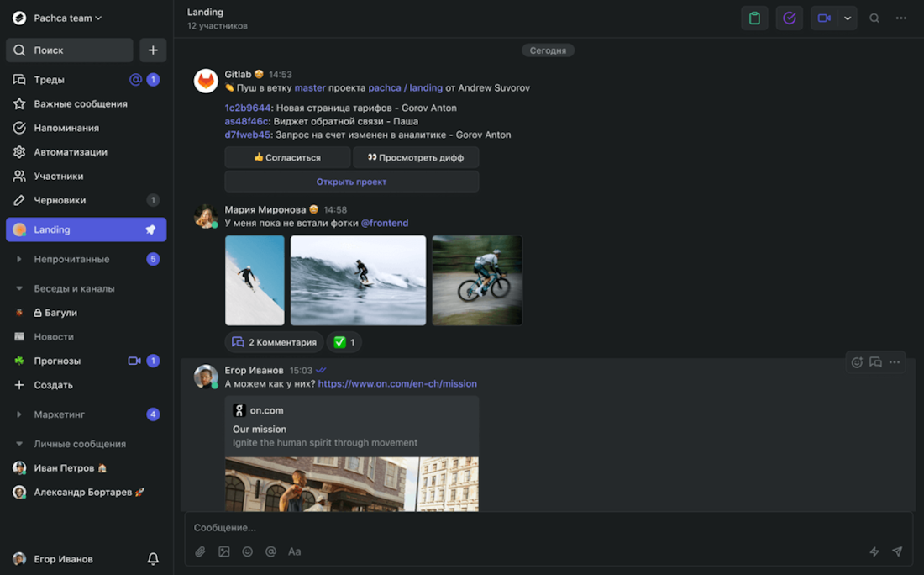Open the Pachca team workspace dropdown
Screen dimensions: 924x575
pyautogui.click(x=67, y=18)
